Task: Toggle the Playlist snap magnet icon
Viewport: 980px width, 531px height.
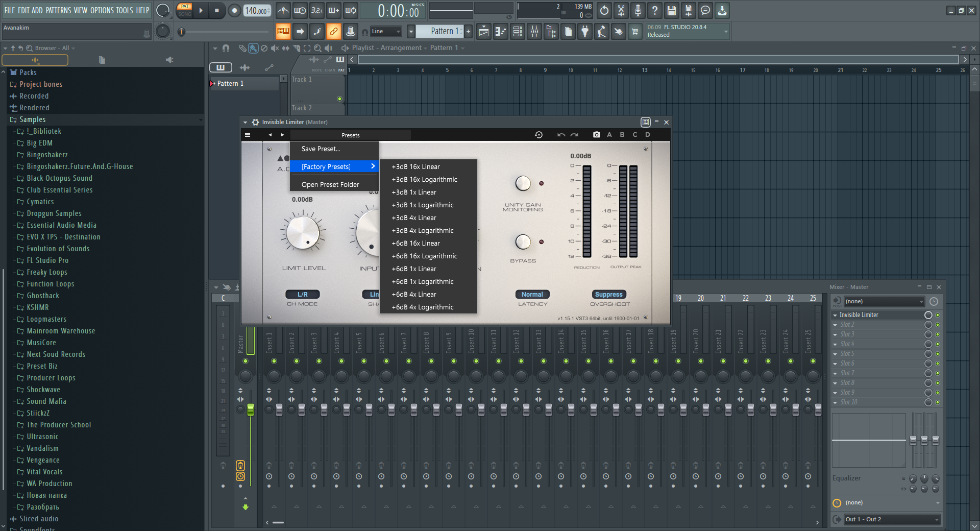Action: click(x=226, y=48)
